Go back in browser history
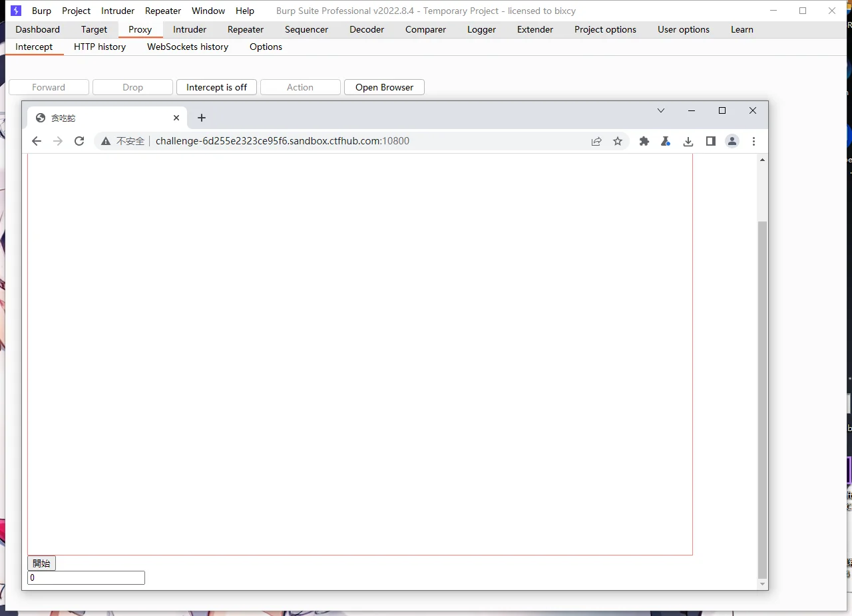 pyautogui.click(x=37, y=141)
